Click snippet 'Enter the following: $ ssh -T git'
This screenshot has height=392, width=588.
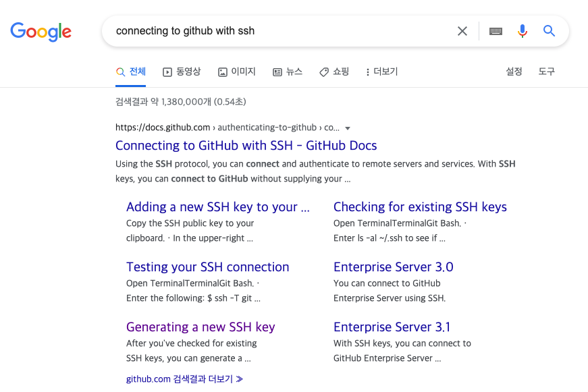(193, 298)
